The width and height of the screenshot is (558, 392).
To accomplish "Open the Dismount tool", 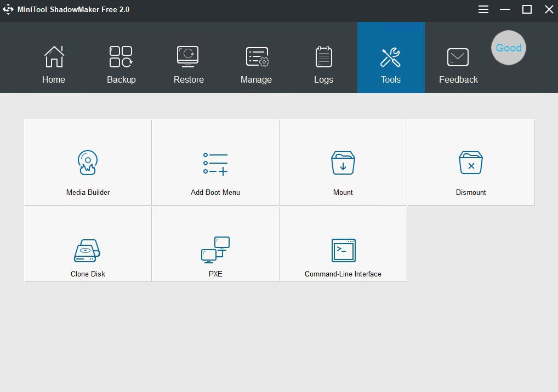I will coord(471,163).
